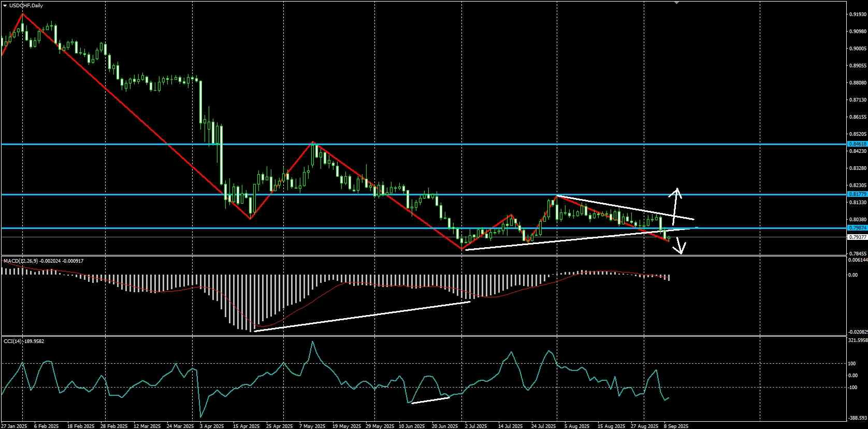The width and height of the screenshot is (868, 429).
Task: Click the 27 Jan 2025 date label
Action: tap(14, 426)
